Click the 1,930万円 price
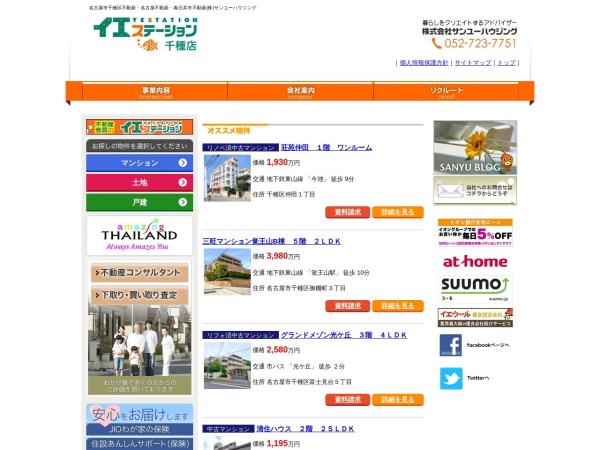This screenshot has width=600, height=450. [x=283, y=162]
